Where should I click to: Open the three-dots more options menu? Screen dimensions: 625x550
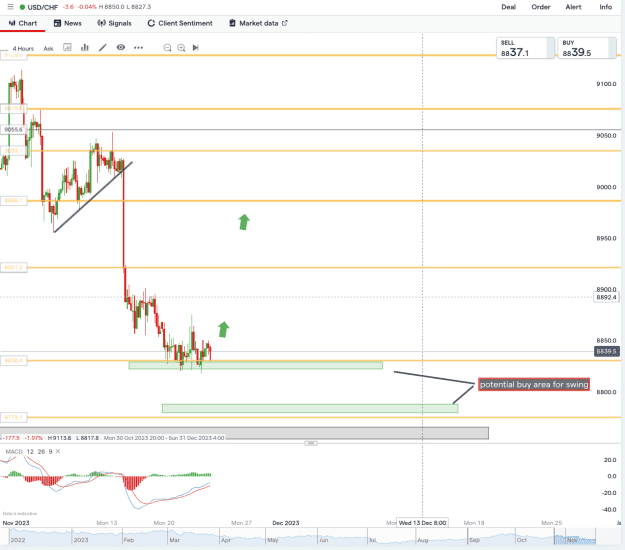point(138,47)
